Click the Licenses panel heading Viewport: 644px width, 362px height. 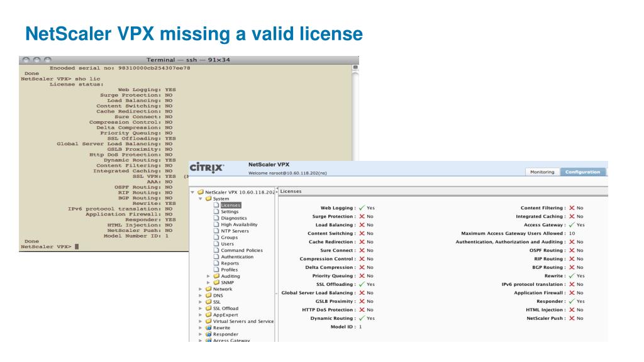(291, 192)
